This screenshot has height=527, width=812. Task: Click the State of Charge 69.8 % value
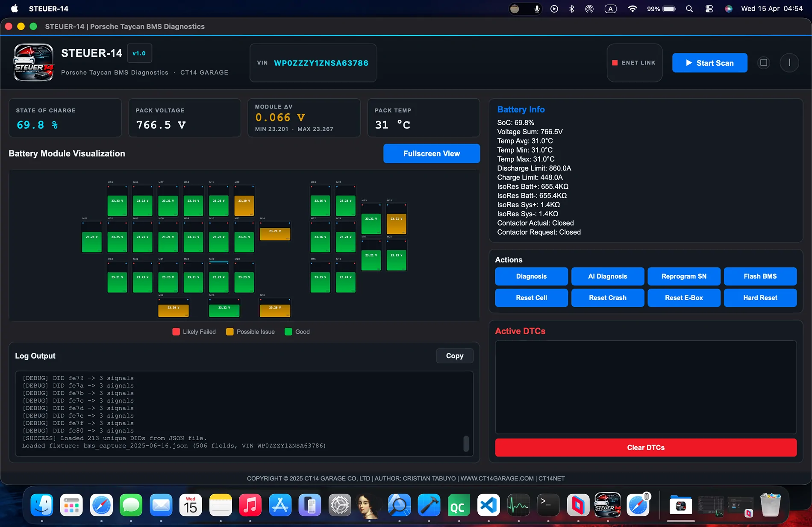(x=37, y=125)
